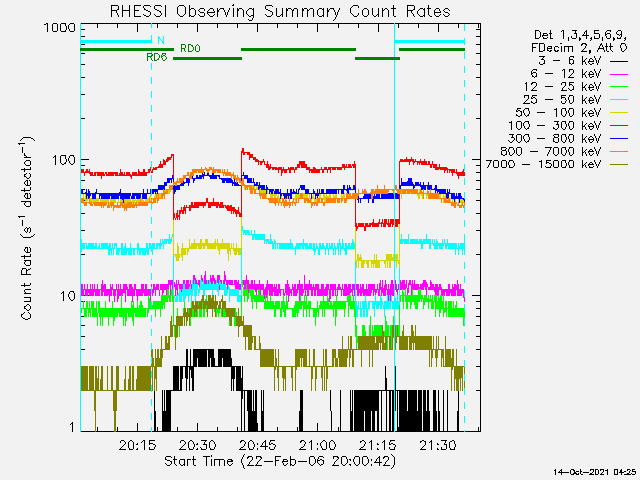
Task: Click the green line swatch for 12 - 25 keV
Action: click(x=619, y=87)
